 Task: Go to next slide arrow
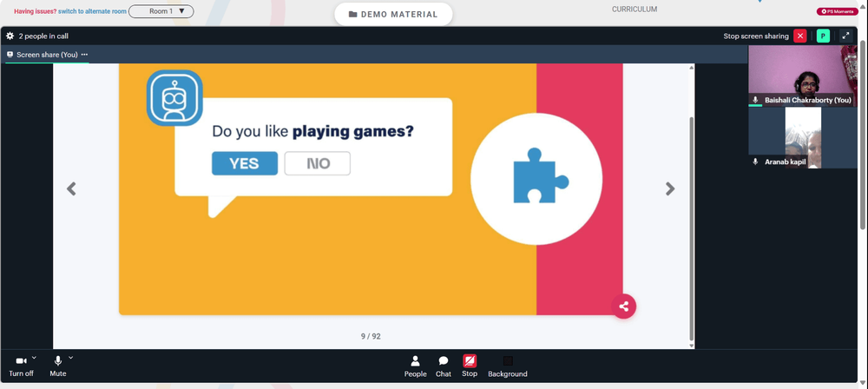[670, 189]
